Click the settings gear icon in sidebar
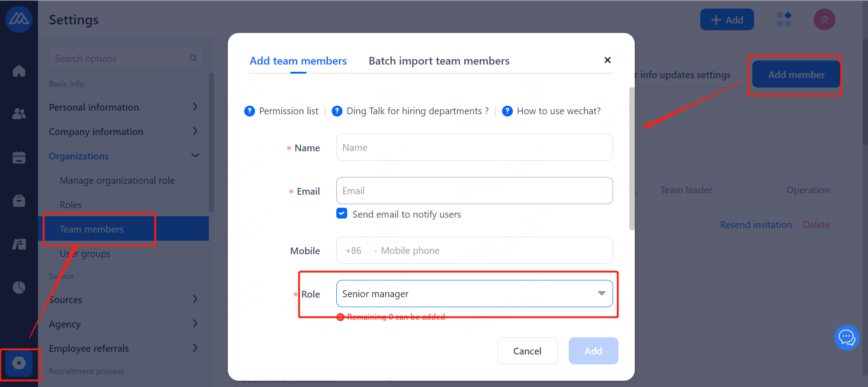Screen dimensions: 868x387 click(19, 363)
